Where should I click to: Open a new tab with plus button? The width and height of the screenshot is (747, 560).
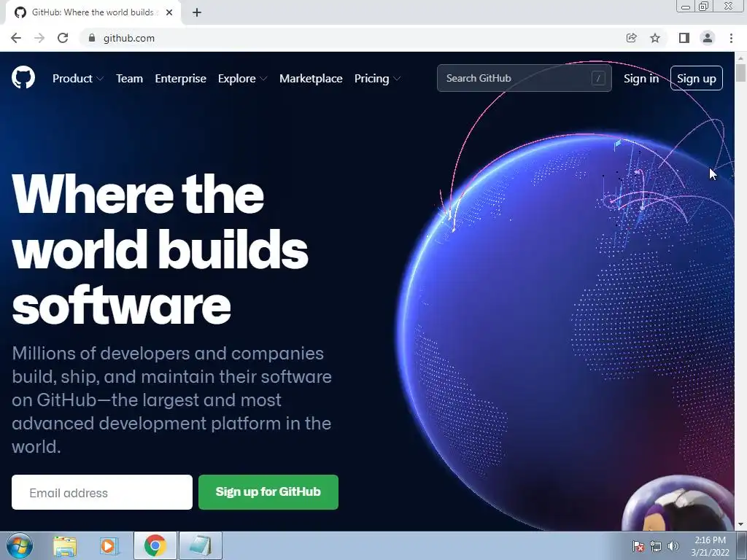click(197, 12)
